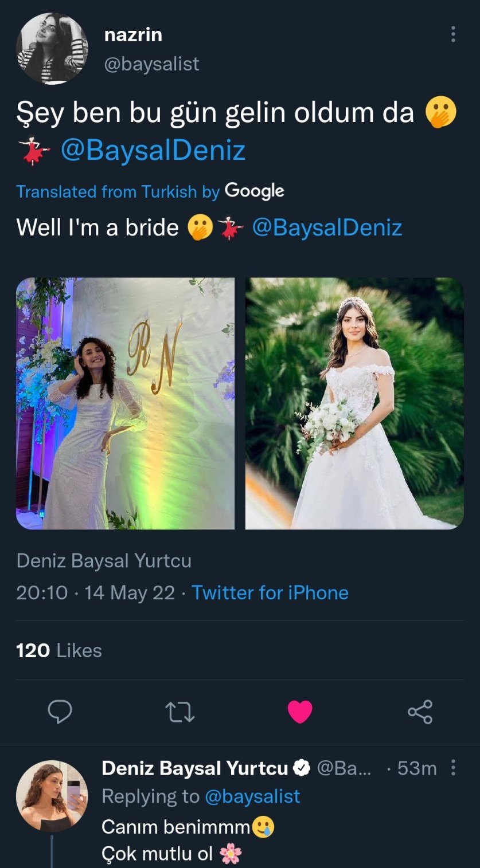The height and width of the screenshot is (868, 480).
Task: Tap the @BaysalDeniz mention in original tweet
Action: (153, 151)
